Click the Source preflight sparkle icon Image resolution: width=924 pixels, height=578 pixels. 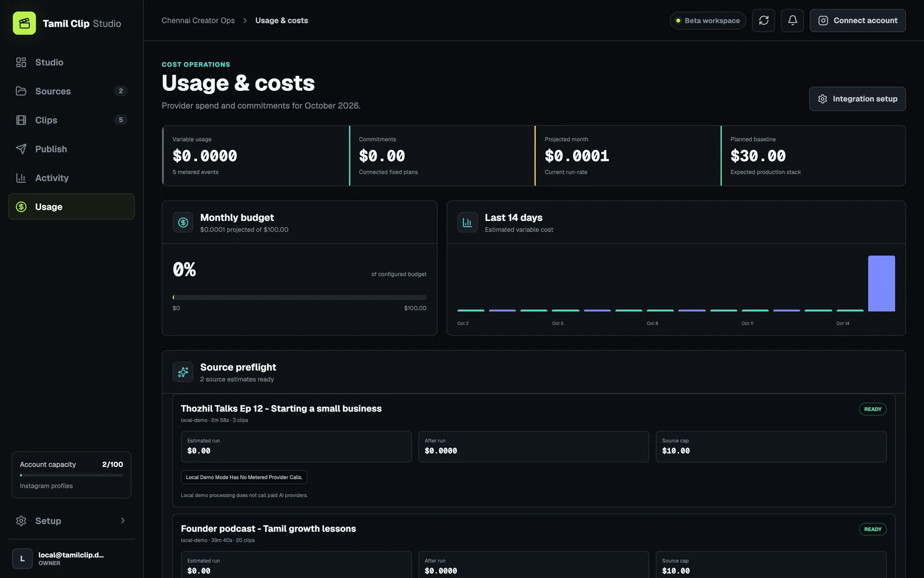coord(183,372)
